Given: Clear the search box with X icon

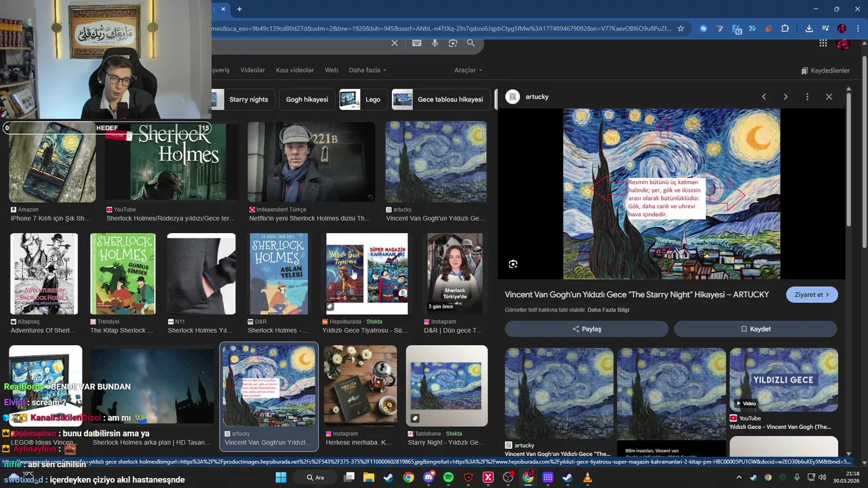Looking at the screenshot, I should tap(395, 43).
